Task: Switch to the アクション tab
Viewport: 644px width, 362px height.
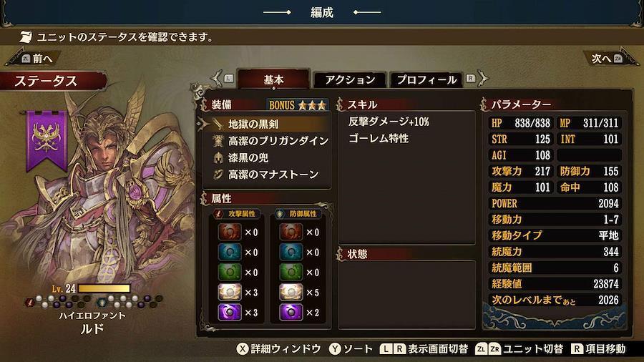Action: coord(350,79)
